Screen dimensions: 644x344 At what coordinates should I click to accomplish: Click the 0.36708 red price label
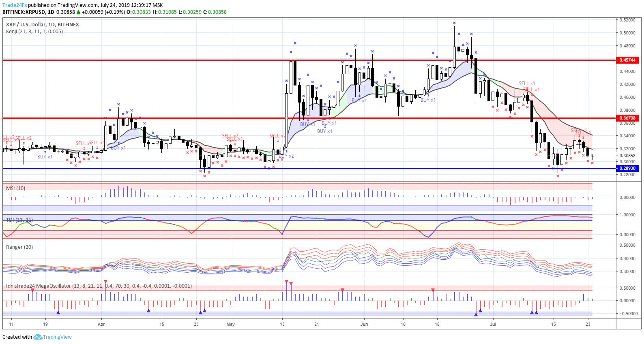[627, 118]
